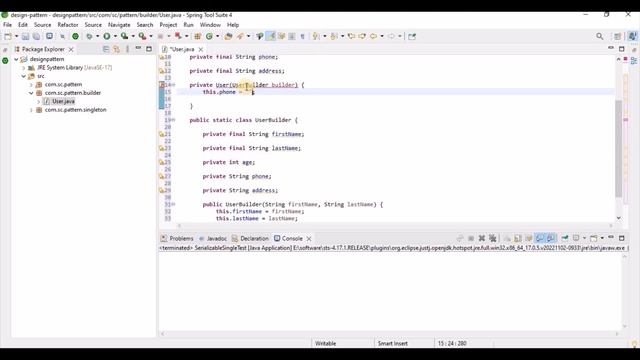Open the Run button dropdown arrow
The image size is (640, 360).
pyautogui.click(x=116, y=36)
